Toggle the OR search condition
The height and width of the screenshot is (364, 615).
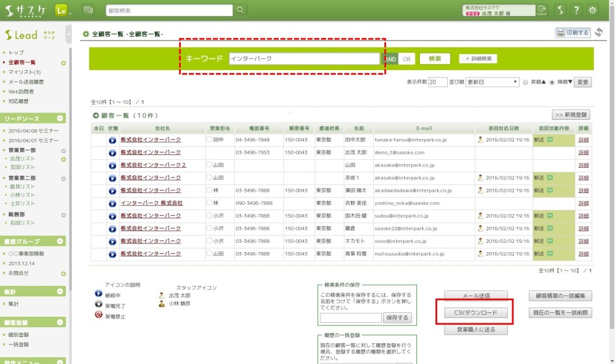[406, 59]
